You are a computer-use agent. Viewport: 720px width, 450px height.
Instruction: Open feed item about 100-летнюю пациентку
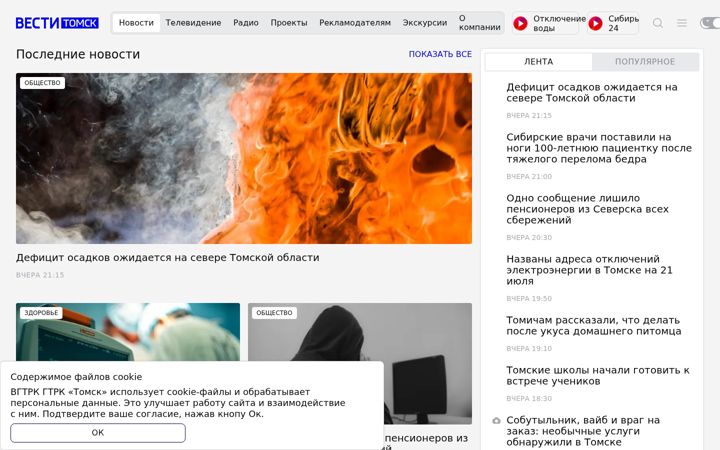599,148
